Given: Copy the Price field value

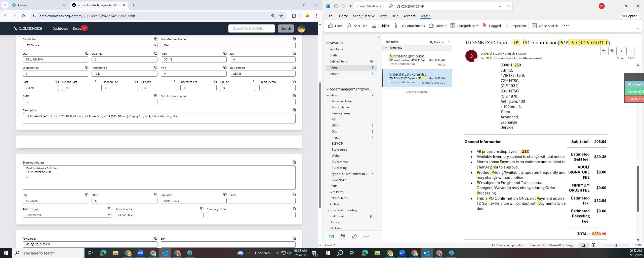Looking at the screenshot, I should (225, 53).
